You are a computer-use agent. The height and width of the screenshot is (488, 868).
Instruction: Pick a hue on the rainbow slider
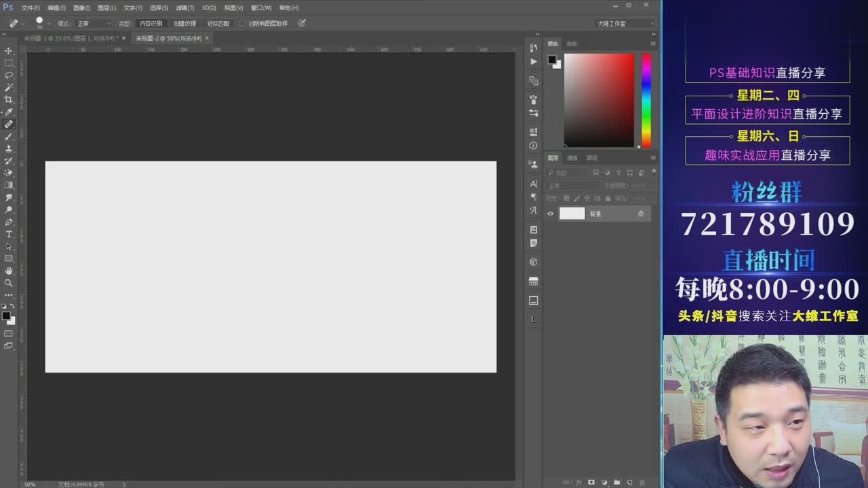[646, 100]
